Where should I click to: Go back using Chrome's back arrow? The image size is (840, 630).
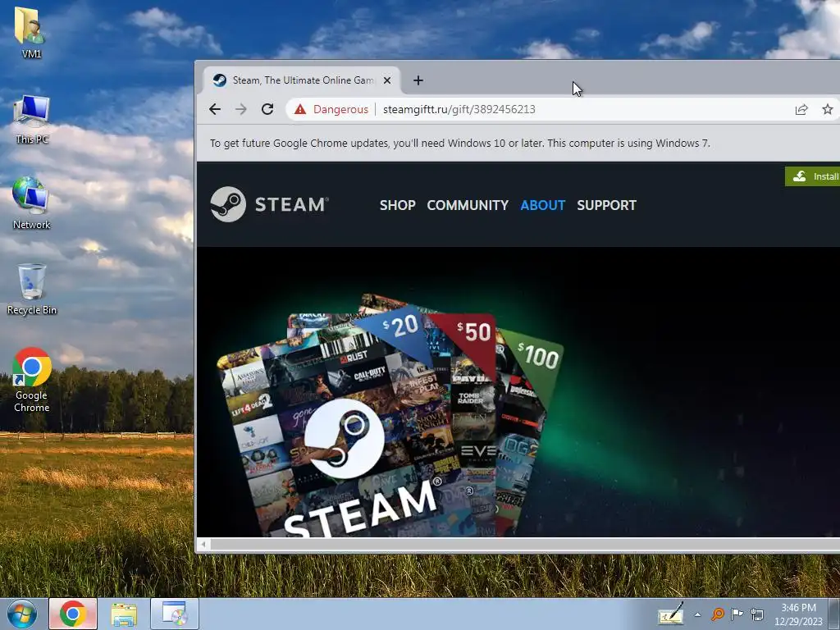215,109
